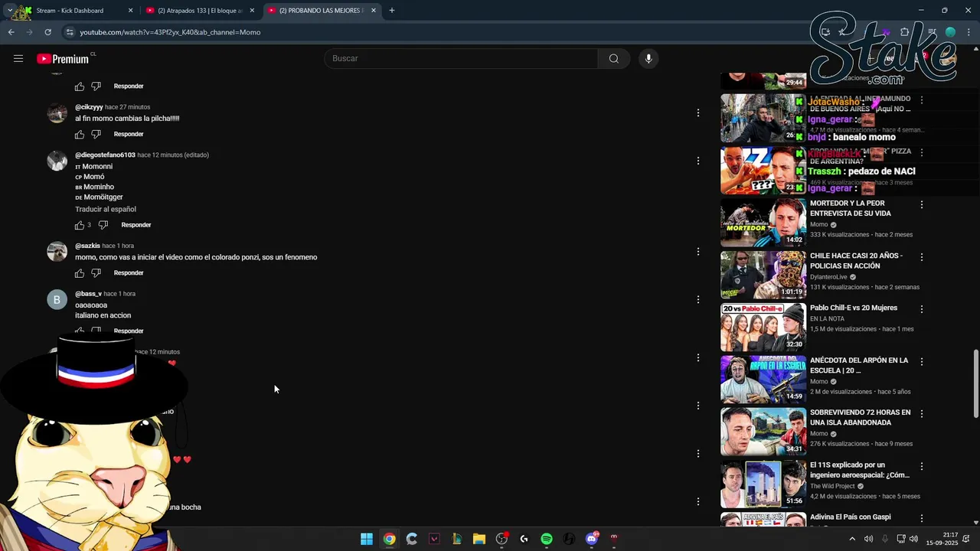
Task: Like the @diegostefano6103 comment
Action: [x=80, y=225]
